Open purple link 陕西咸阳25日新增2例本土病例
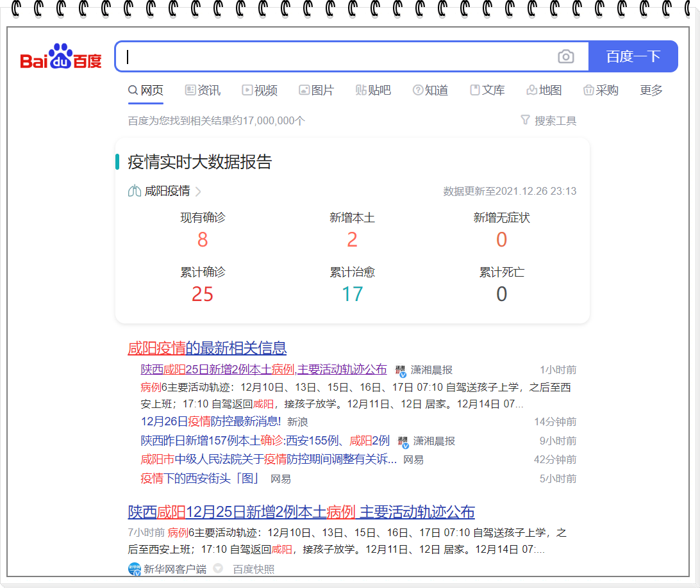This screenshot has height=588, width=700. 263,370
